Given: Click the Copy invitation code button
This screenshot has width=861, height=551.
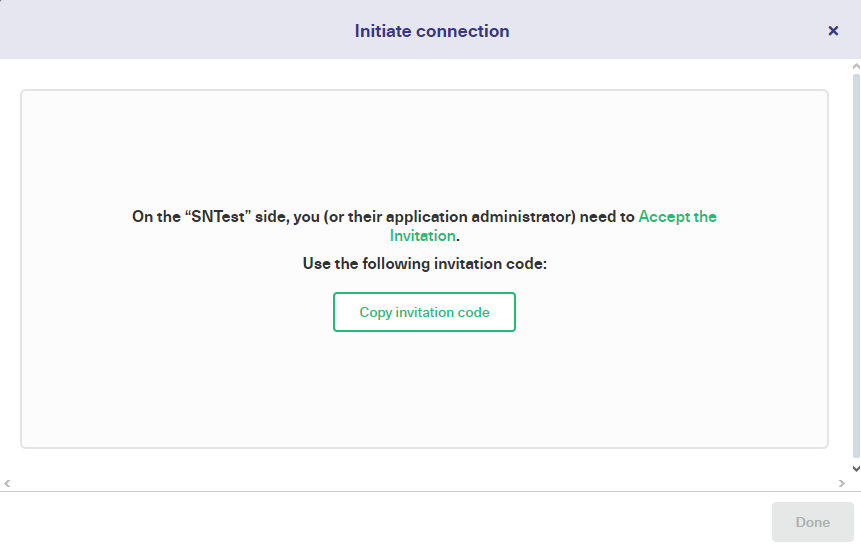Looking at the screenshot, I should tap(424, 312).
